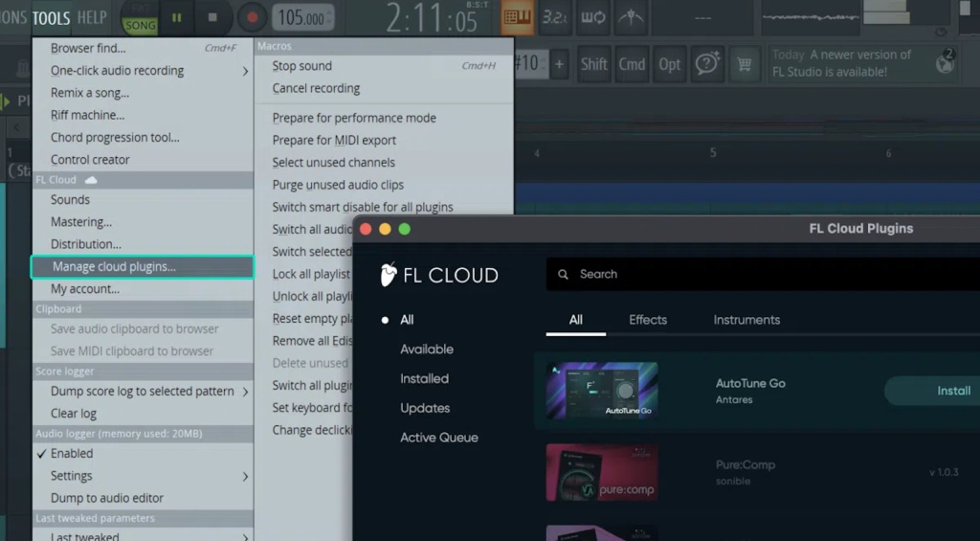The height and width of the screenshot is (541, 980).
Task: Toggle the loop recording icon
Action: click(x=593, y=17)
